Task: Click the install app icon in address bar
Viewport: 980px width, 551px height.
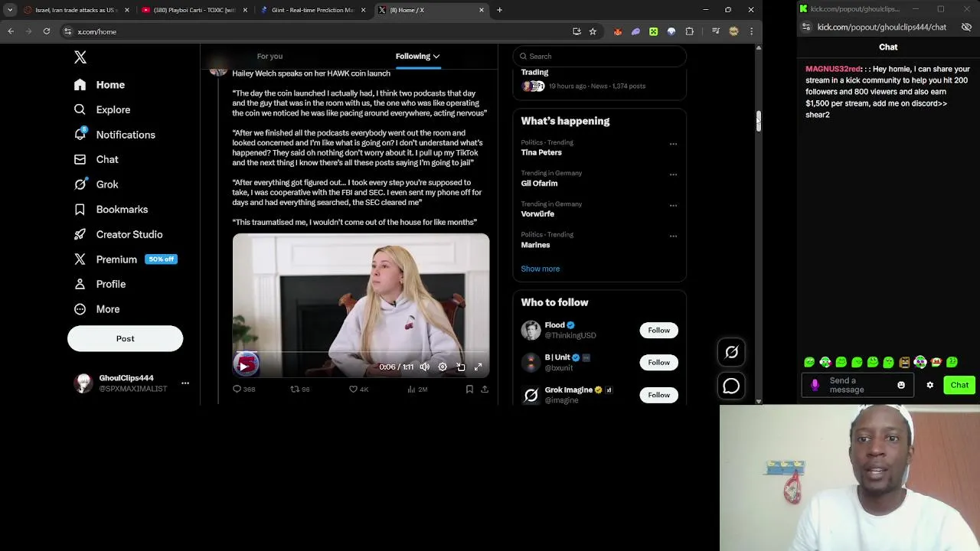Action: click(577, 31)
